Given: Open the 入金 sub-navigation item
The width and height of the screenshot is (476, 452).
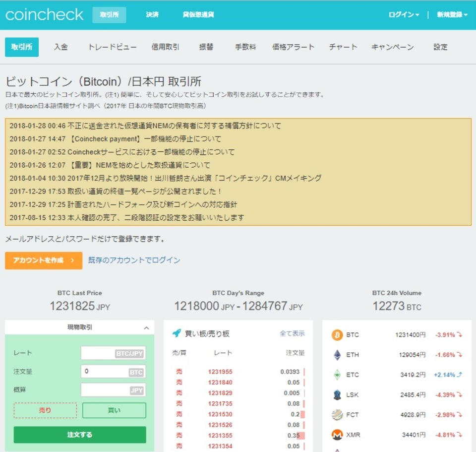Looking at the screenshot, I should [61, 47].
